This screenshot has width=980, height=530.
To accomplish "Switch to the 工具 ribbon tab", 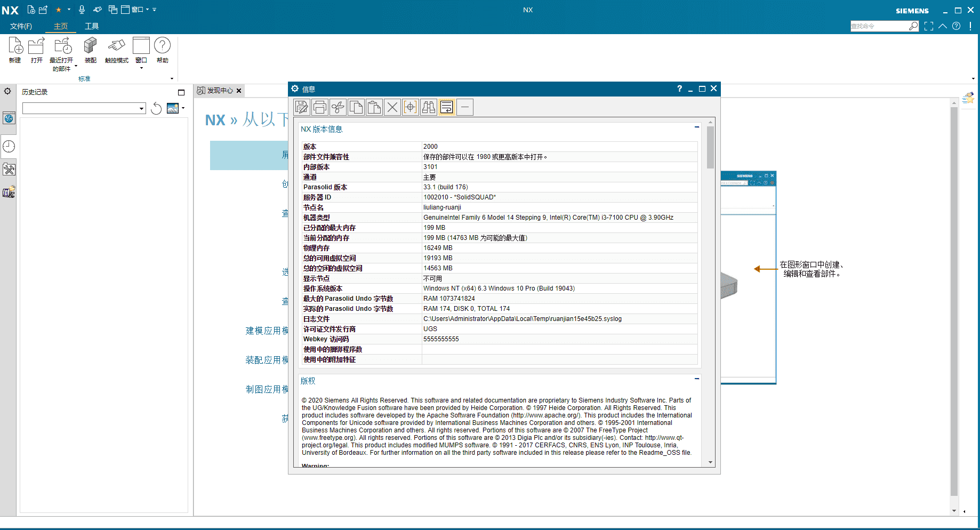I will [92, 26].
